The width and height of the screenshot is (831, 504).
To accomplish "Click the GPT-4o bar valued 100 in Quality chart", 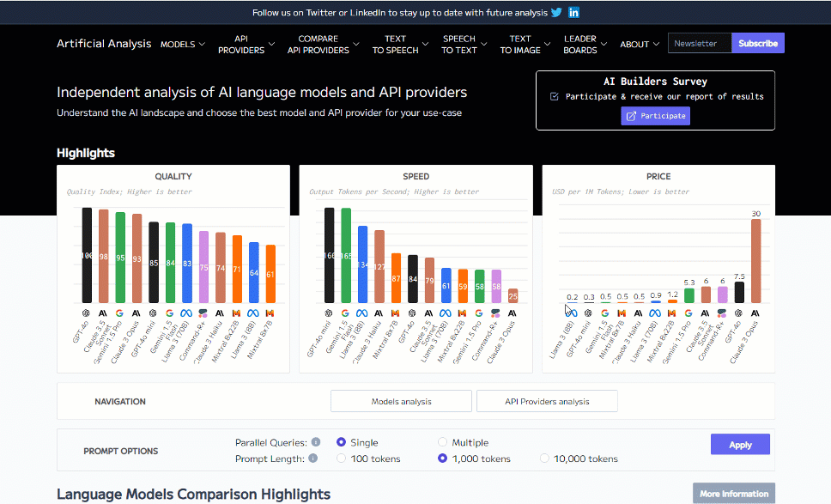I will coord(87,256).
